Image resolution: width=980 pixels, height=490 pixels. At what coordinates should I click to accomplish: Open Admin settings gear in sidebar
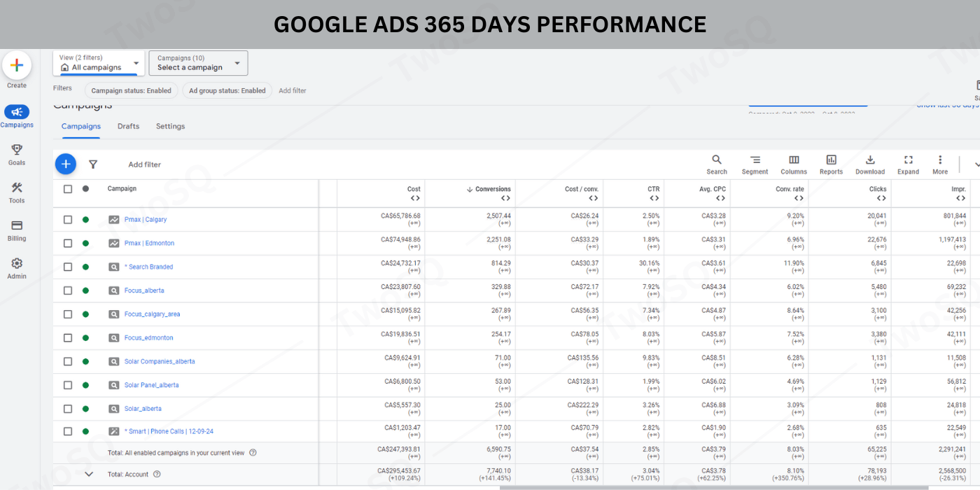(17, 267)
